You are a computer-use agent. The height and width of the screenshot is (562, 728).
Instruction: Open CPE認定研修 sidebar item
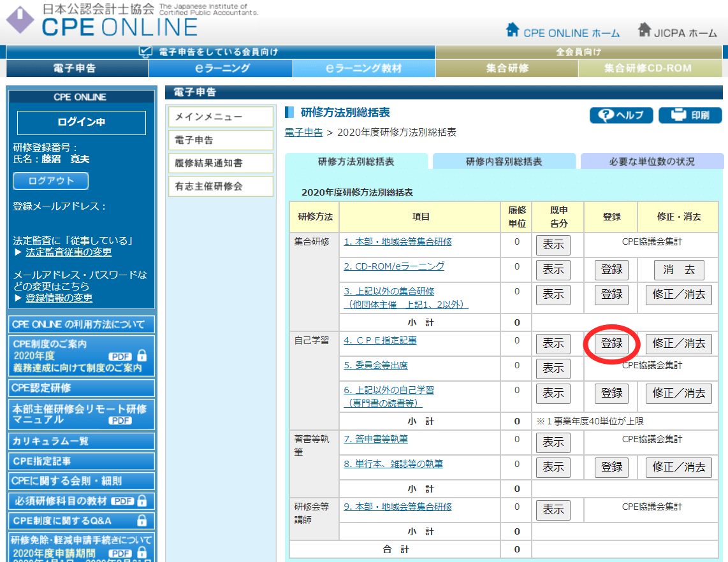81,388
